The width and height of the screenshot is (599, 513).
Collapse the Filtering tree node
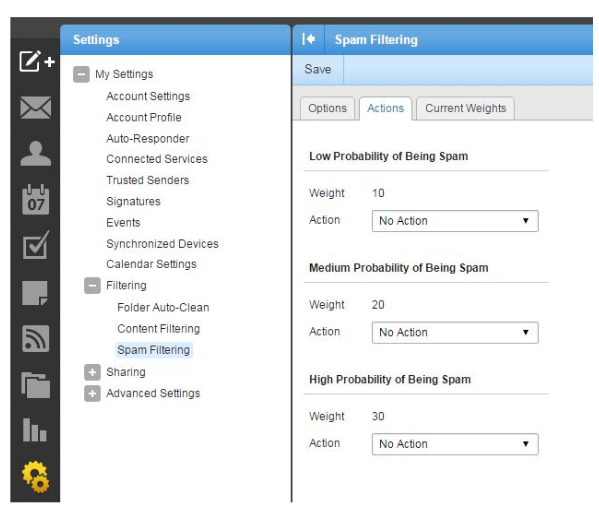(92, 286)
